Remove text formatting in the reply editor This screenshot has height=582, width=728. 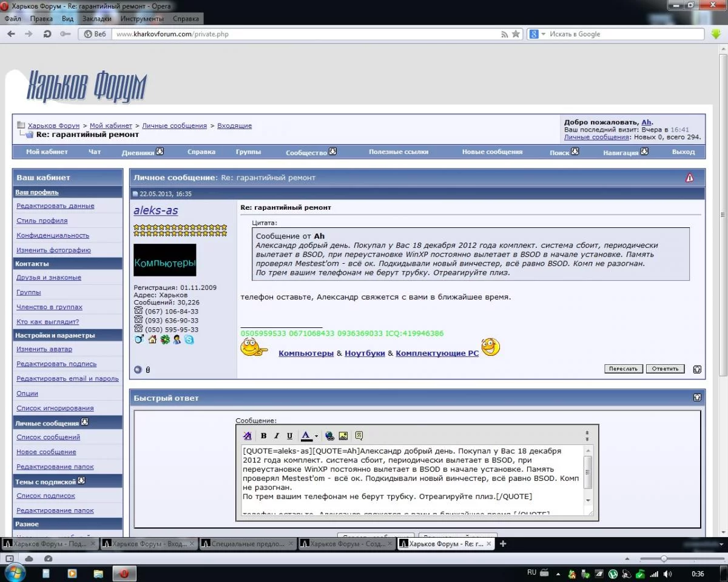click(247, 436)
